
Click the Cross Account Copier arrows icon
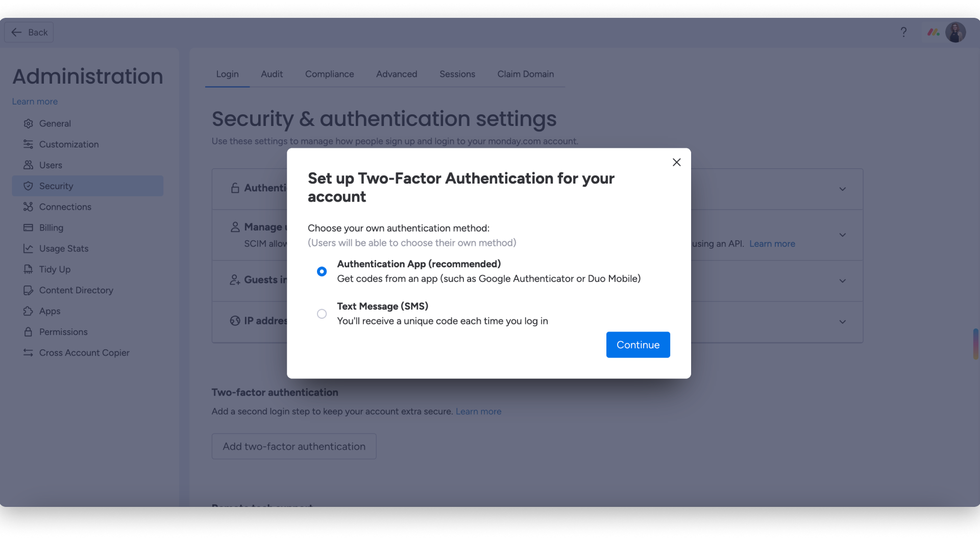click(x=28, y=352)
